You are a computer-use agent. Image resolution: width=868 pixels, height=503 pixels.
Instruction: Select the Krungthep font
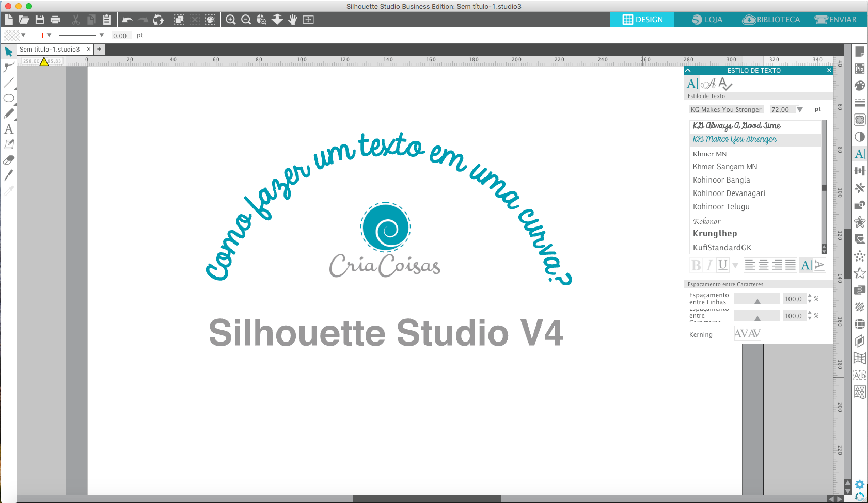[x=715, y=233]
